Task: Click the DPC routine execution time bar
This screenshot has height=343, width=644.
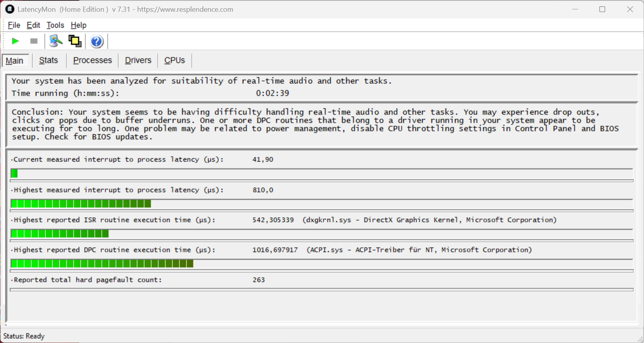Action: coord(321,264)
